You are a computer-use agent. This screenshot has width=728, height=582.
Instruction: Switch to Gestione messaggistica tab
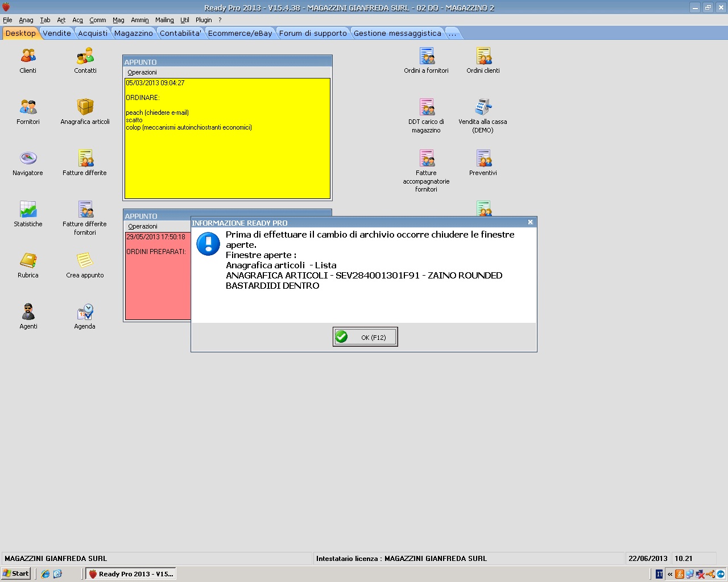pyautogui.click(x=398, y=33)
